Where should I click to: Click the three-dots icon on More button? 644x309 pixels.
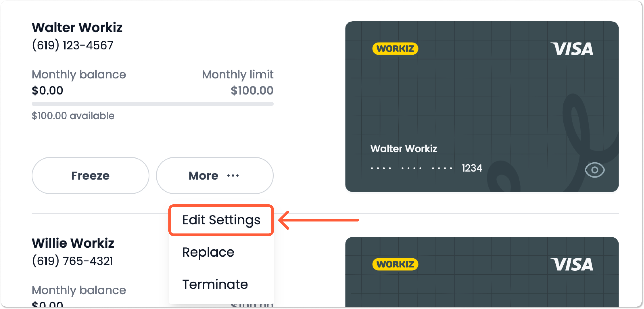click(x=233, y=176)
